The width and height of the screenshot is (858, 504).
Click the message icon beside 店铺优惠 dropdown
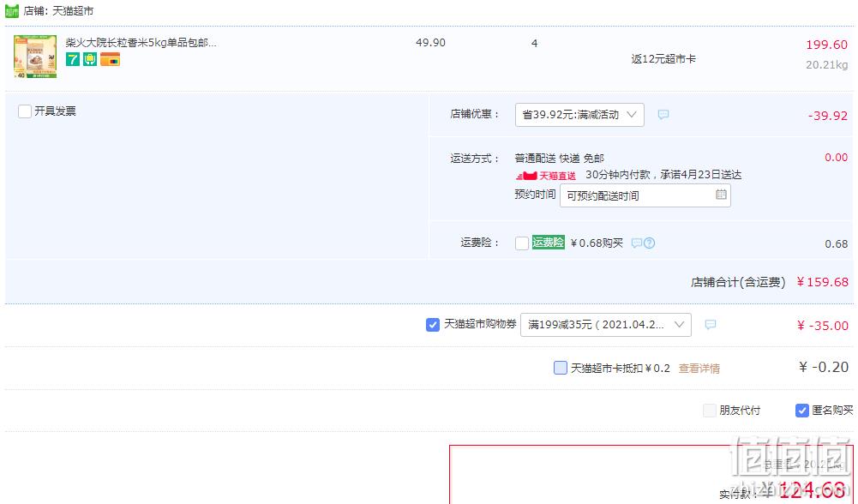pos(663,114)
